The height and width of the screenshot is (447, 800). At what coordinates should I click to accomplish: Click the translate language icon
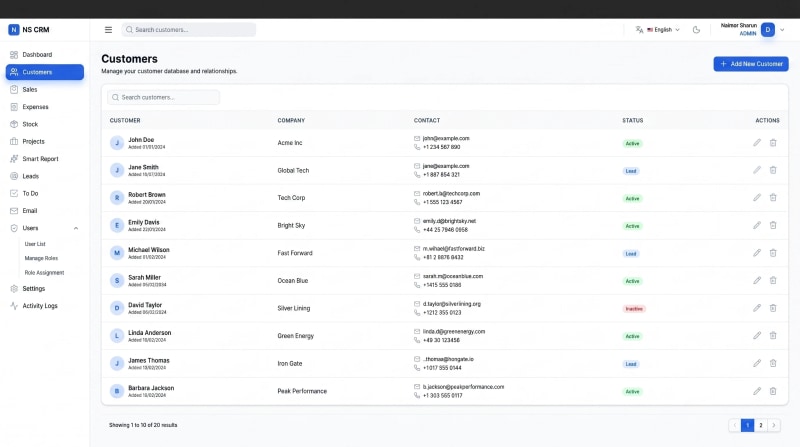(639, 30)
